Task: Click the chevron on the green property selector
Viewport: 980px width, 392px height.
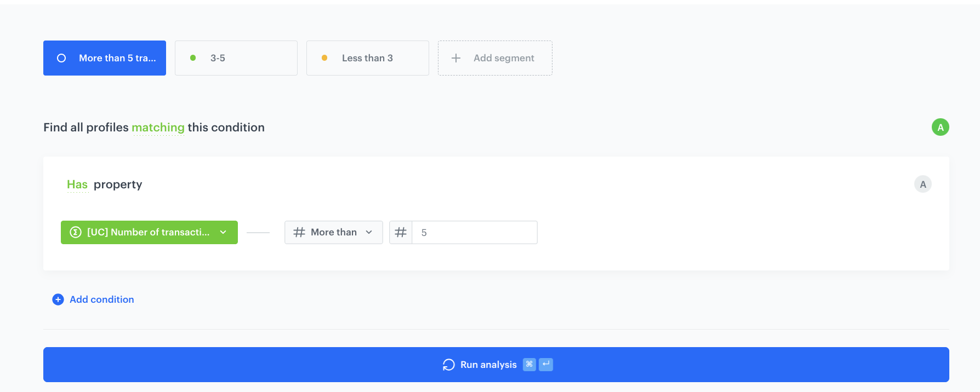Action: tap(223, 233)
